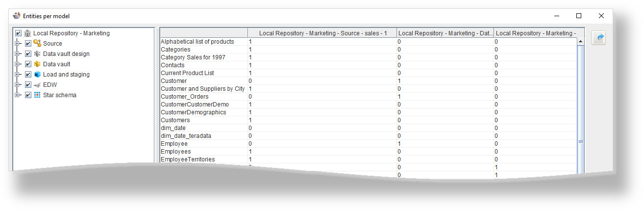Expand the Data vault design node
This screenshot has width=644, height=211.
point(17,54)
